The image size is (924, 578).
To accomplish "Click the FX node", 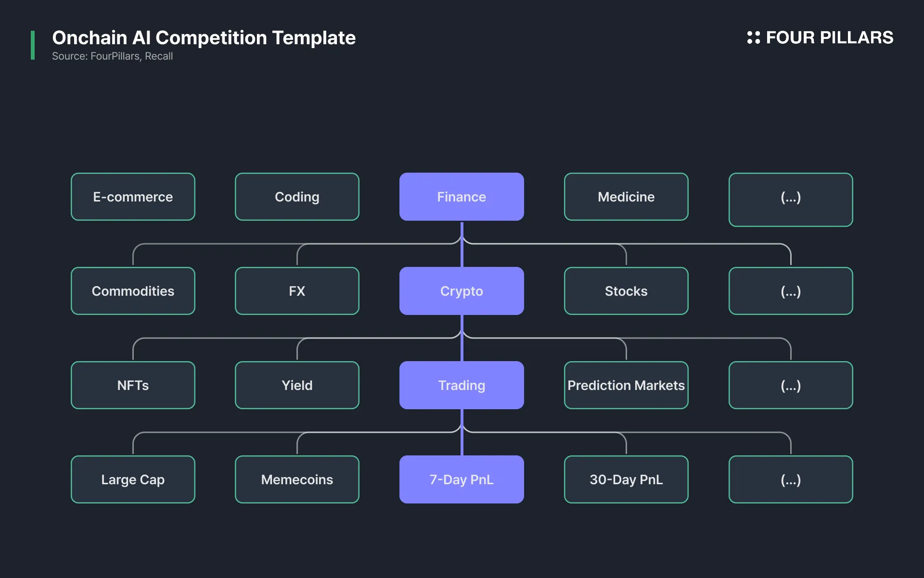I will pos(297,291).
